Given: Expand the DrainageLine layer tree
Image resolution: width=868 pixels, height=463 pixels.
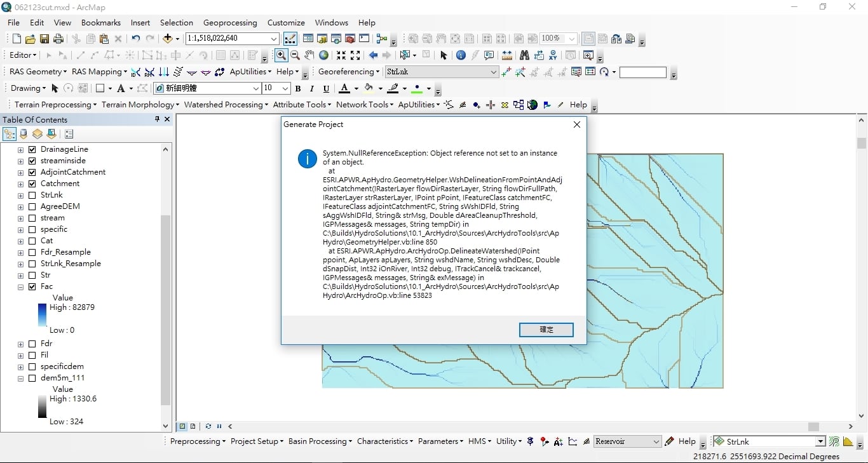Looking at the screenshot, I should click(20, 149).
